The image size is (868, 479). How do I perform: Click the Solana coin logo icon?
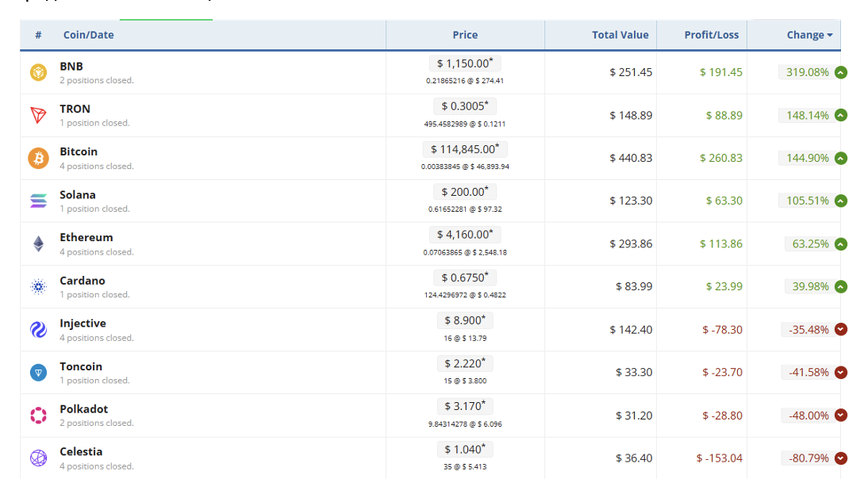pos(38,201)
